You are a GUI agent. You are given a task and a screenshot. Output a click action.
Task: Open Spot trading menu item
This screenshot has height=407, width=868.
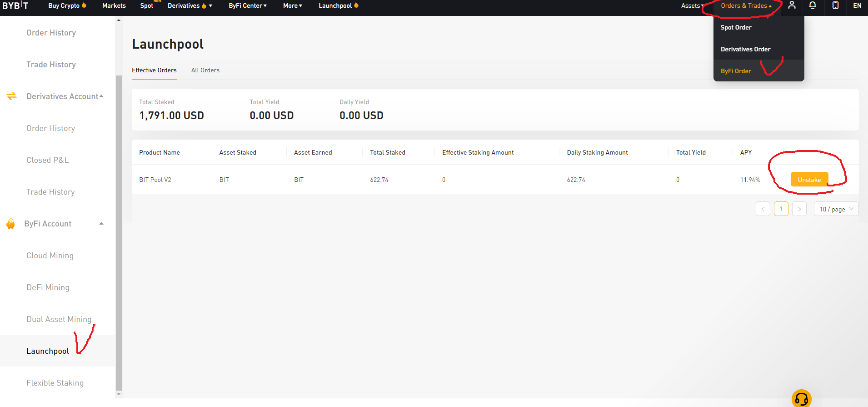coord(146,5)
